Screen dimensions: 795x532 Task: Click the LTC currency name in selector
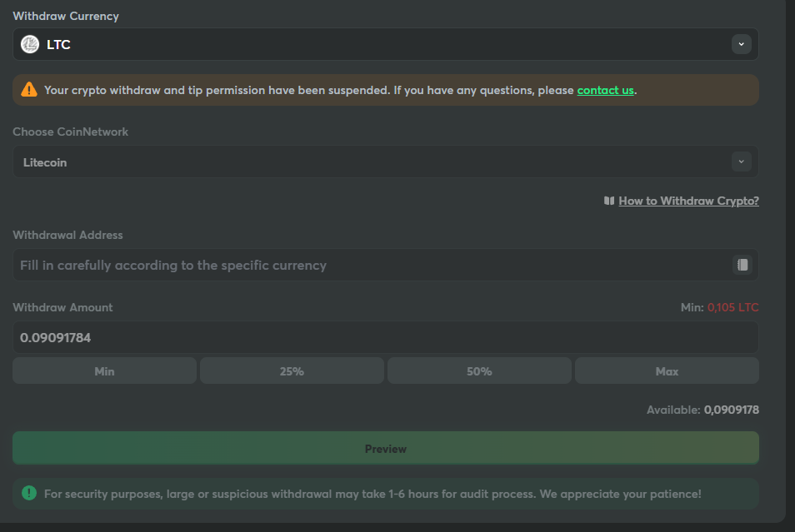tap(58, 45)
